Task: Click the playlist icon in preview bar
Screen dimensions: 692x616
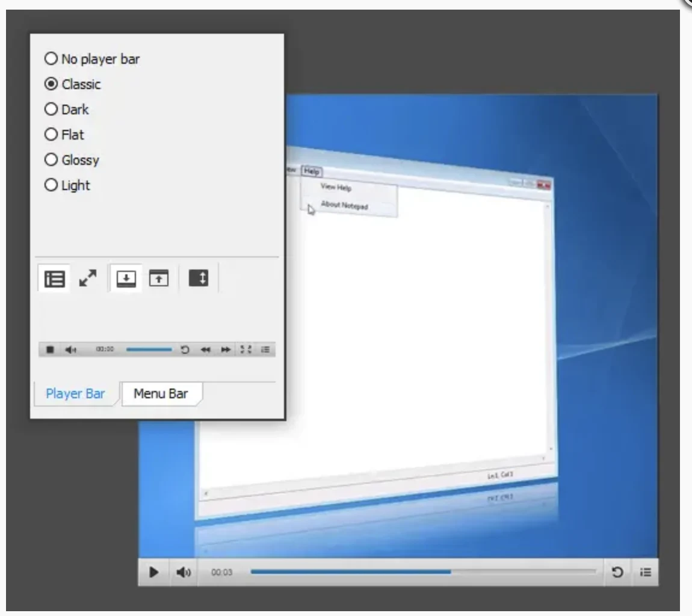Action: pyautogui.click(x=265, y=350)
